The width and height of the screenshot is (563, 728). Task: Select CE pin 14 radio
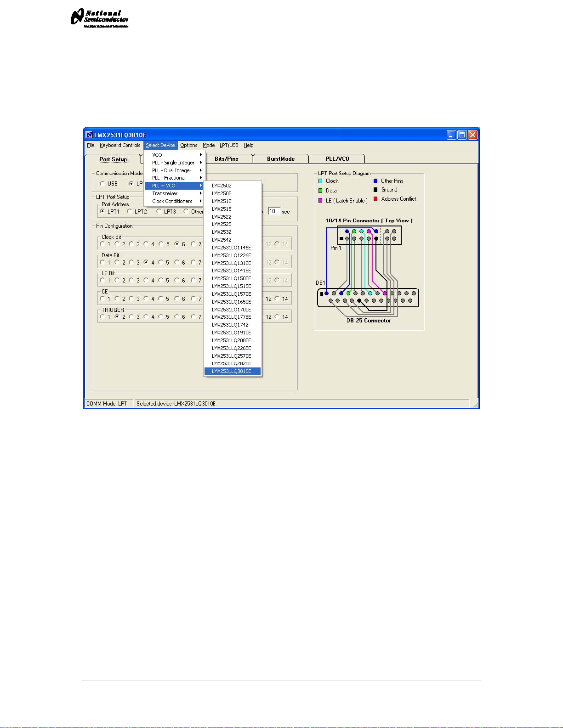pos(277,299)
